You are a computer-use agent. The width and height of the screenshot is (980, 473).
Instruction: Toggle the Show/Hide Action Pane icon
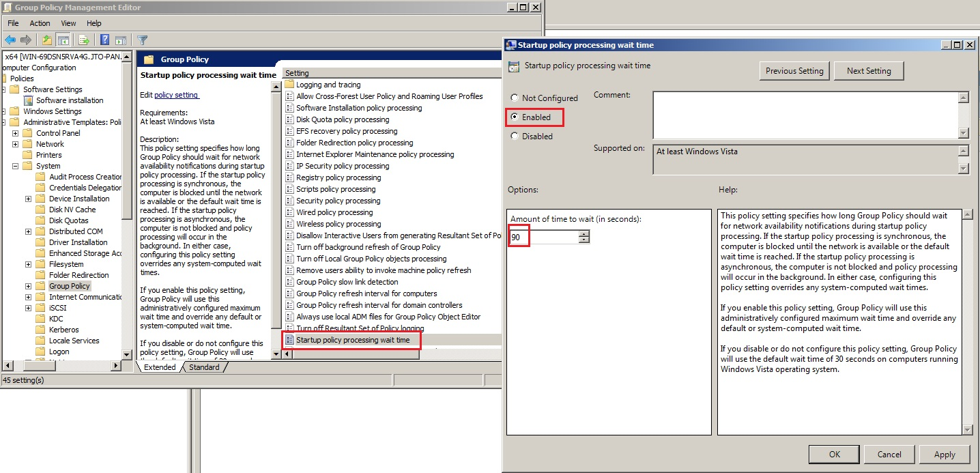coord(121,40)
